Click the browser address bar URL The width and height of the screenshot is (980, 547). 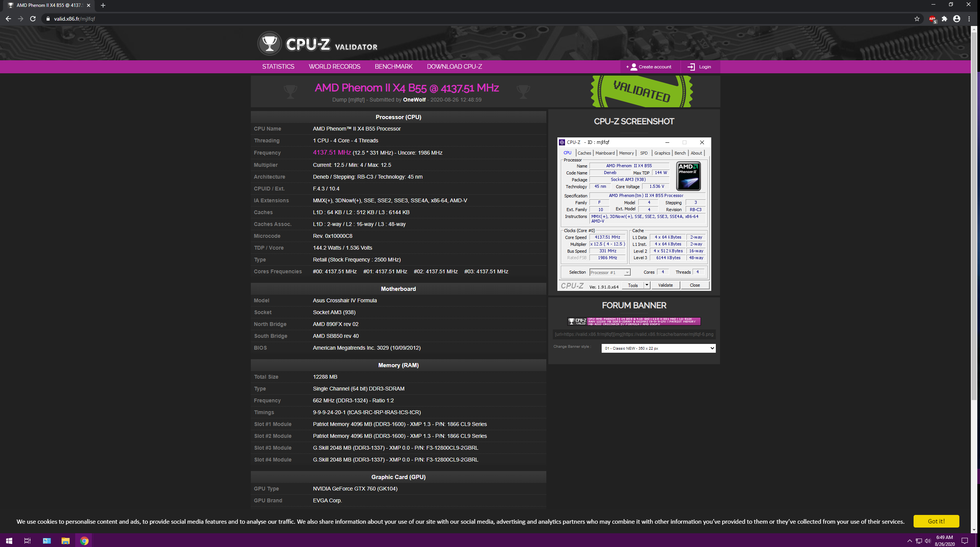click(x=74, y=19)
